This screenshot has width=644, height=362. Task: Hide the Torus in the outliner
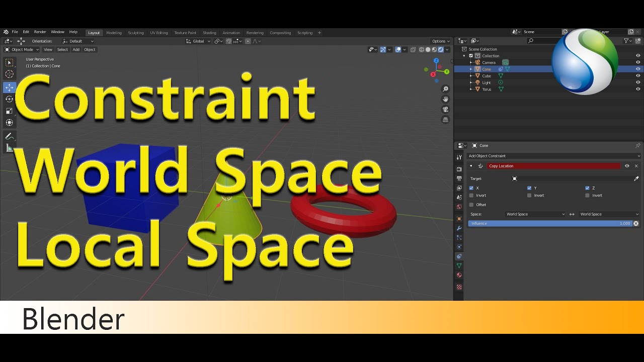pos(638,89)
